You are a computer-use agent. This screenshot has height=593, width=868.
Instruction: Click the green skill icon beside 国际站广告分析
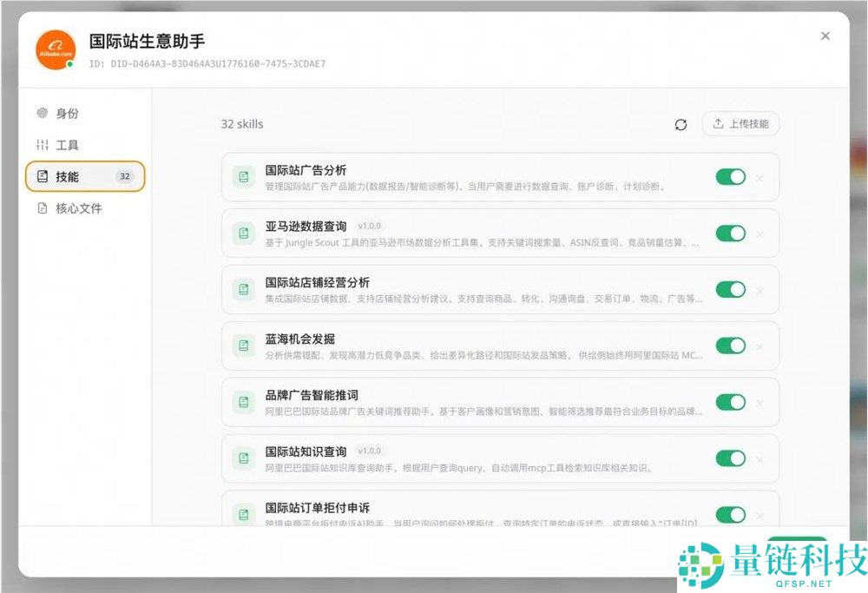(243, 177)
